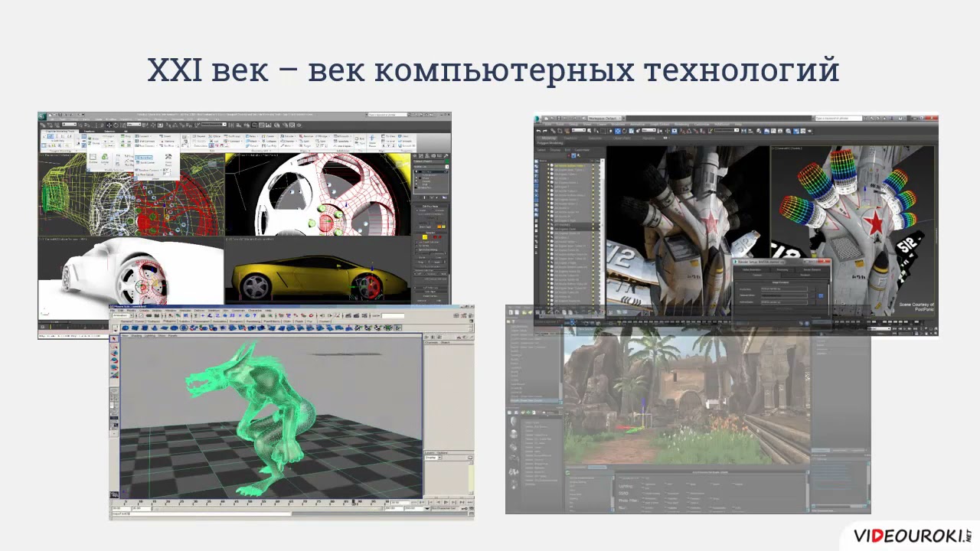
Task: Open the Common tab in Render Setup dialog
Action: click(x=757, y=275)
